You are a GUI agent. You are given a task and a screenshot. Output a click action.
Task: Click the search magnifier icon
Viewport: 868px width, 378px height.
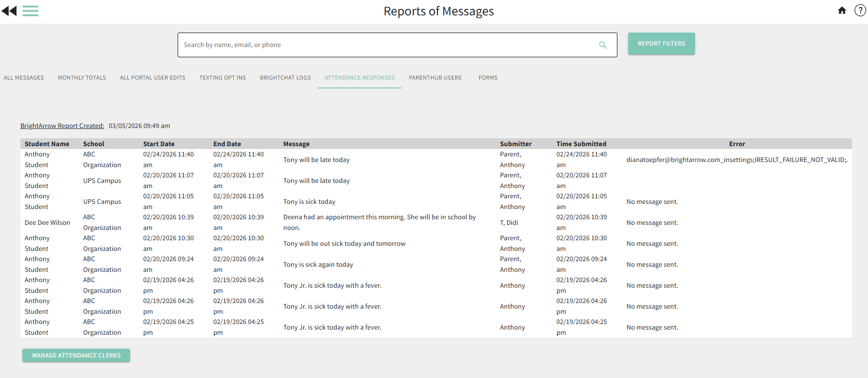click(603, 45)
